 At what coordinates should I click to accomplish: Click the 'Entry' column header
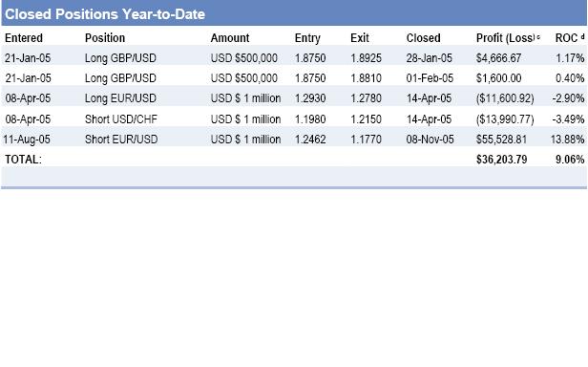point(307,38)
